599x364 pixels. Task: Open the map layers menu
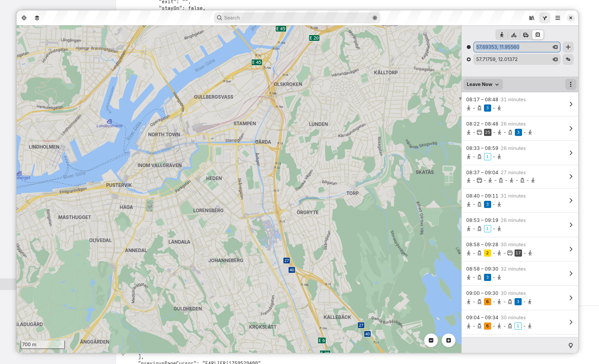point(37,18)
